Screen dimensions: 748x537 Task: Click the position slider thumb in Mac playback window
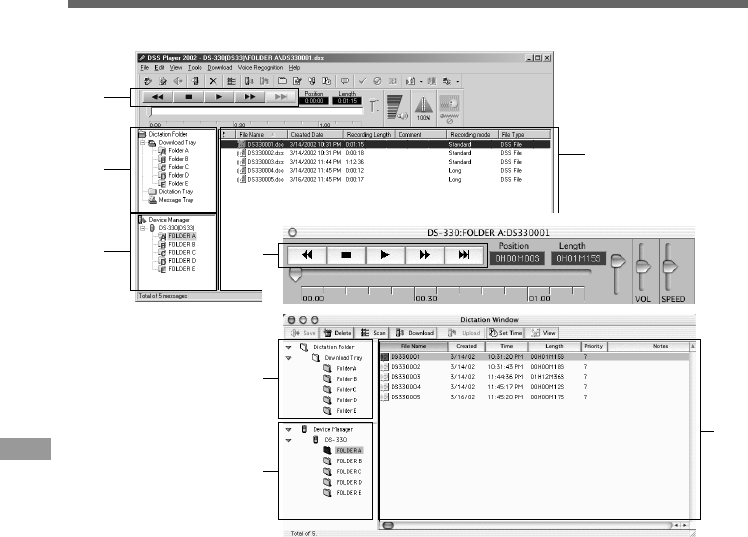coord(295,275)
